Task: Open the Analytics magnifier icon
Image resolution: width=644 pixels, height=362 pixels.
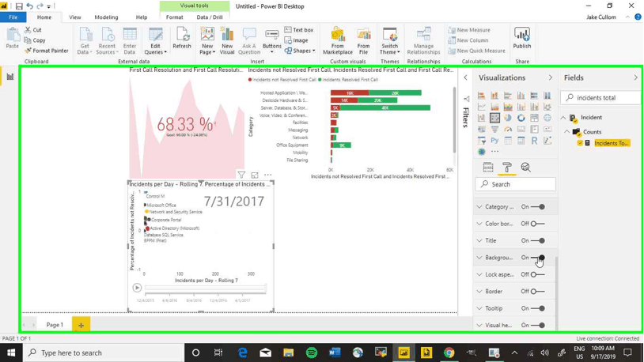Action: pyautogui.click(x=525, y=167)
